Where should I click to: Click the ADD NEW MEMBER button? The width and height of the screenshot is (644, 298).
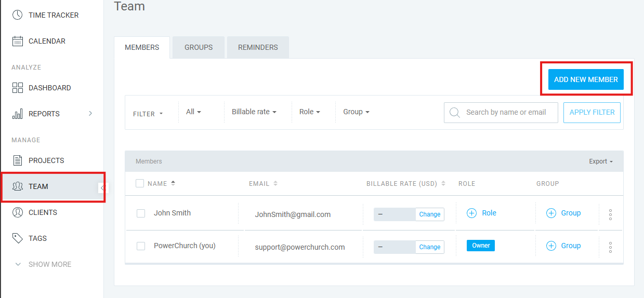(x=586, y=79)
